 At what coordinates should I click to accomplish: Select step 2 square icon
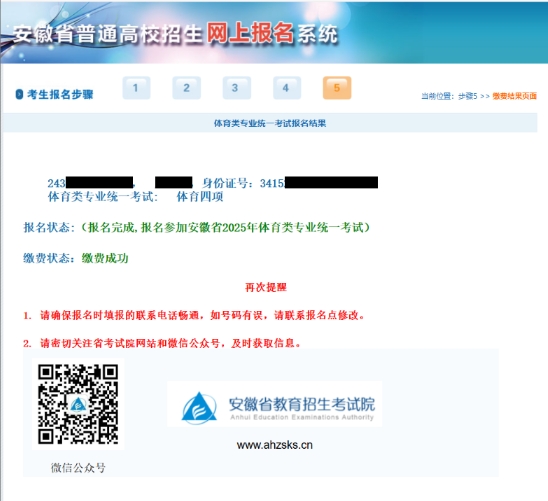[x=187, y=88]
